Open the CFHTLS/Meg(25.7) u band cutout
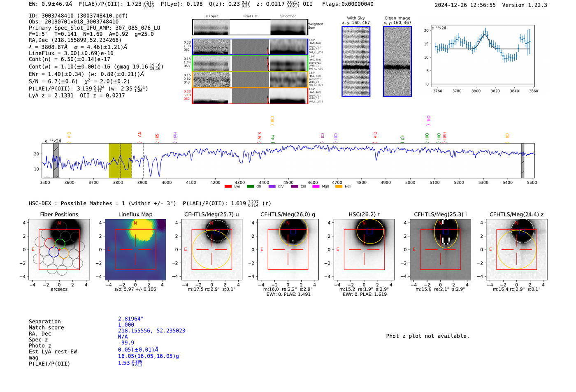The image size is (576, 392). tap(211, 249)
